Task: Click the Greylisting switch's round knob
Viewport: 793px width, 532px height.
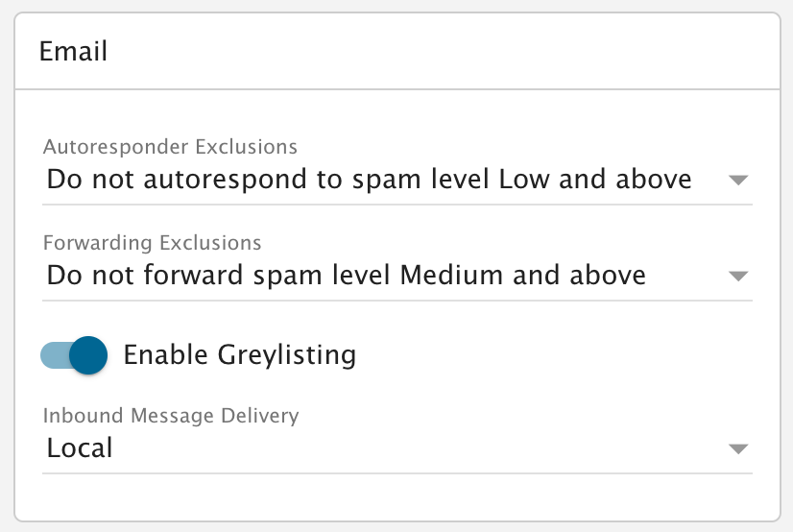Action: point(87,355)
